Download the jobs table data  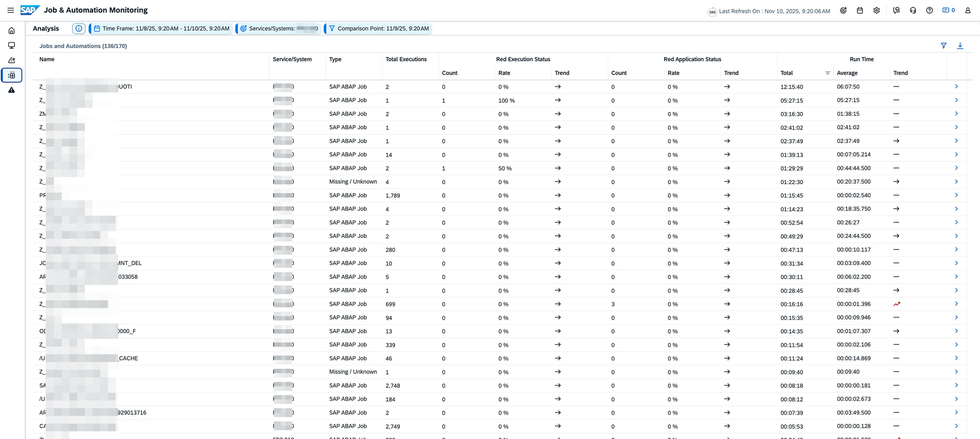point(960,46)
